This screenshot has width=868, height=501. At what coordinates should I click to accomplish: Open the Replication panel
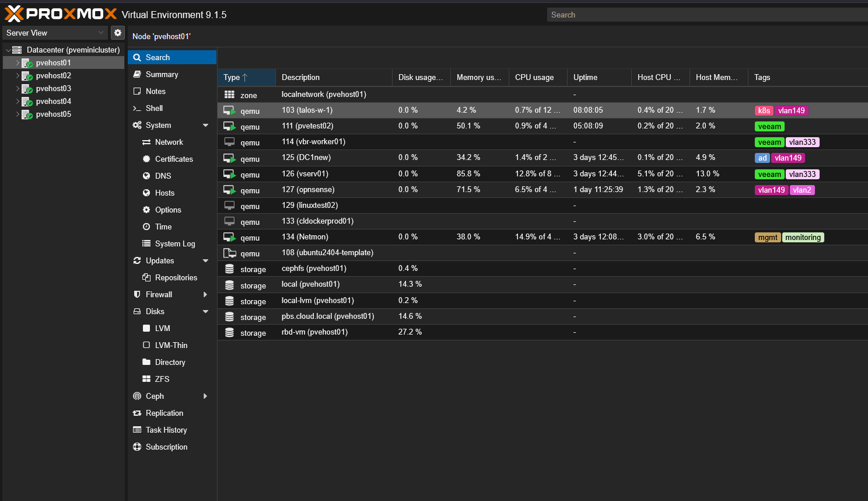point(164,413)
